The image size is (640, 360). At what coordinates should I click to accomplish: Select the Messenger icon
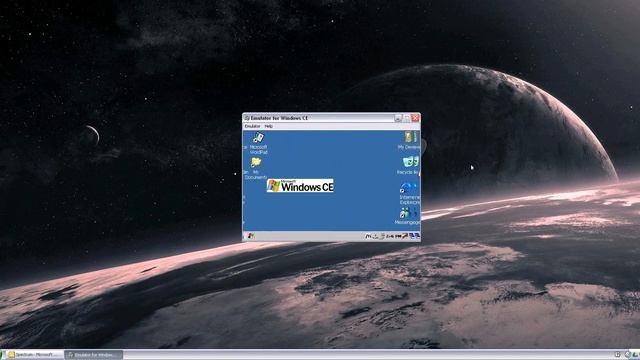coord(408,216)
